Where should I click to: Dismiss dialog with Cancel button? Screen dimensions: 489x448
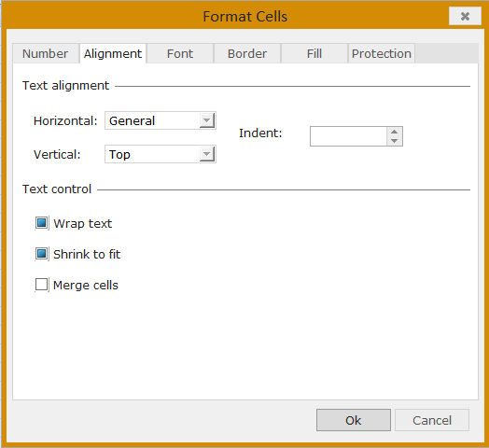(432, 420)
